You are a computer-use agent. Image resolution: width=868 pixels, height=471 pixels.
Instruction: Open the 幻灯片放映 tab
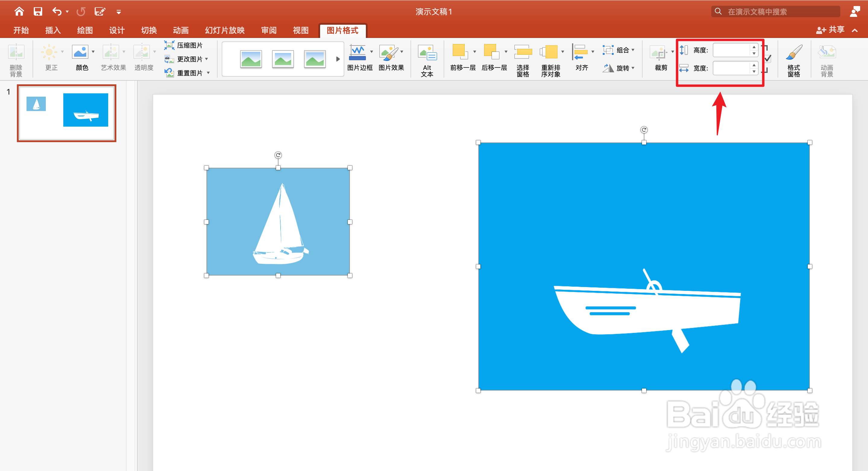pos(225,30)
